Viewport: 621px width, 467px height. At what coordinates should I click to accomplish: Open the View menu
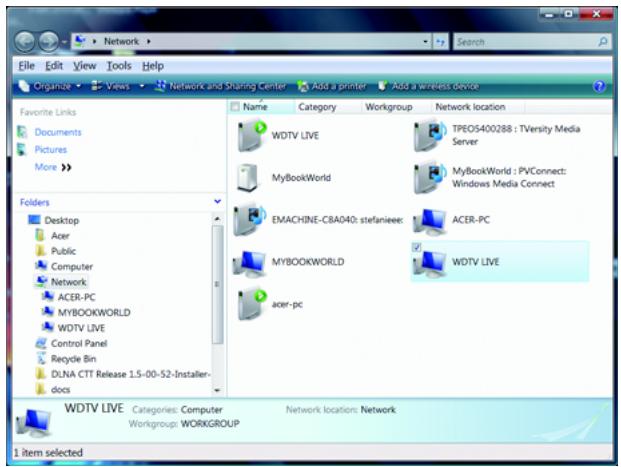tap(84, 66)
